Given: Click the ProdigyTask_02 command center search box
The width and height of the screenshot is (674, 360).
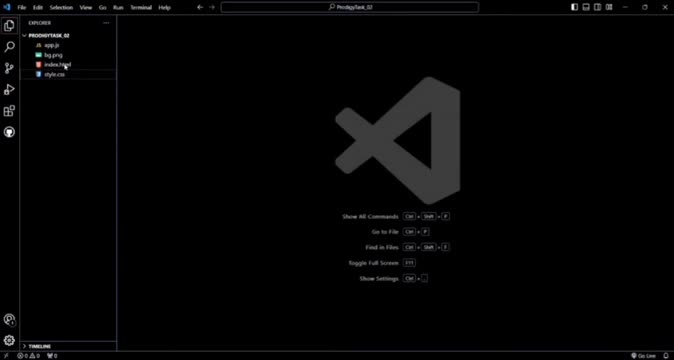Looking at the screenshot, I should point(349,7).
